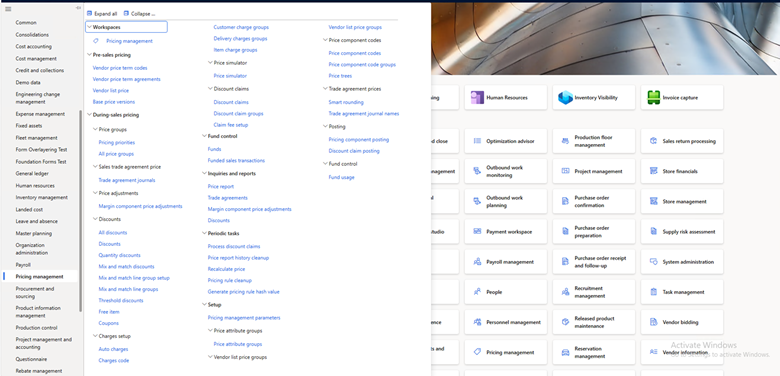Select General ledger module in navigation
The height and width of the screenshot is (376, 780).
click(32, 174)
